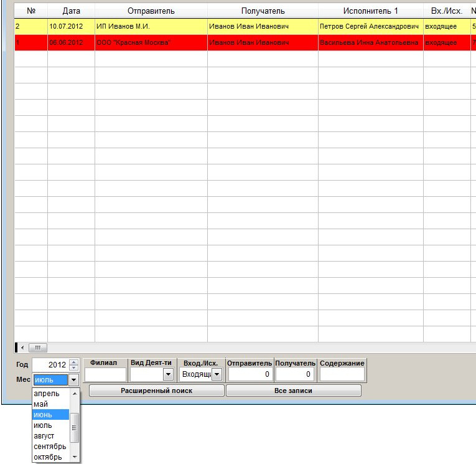
Task: Increase the year with the up spinner
Action: tap(74, 362)
